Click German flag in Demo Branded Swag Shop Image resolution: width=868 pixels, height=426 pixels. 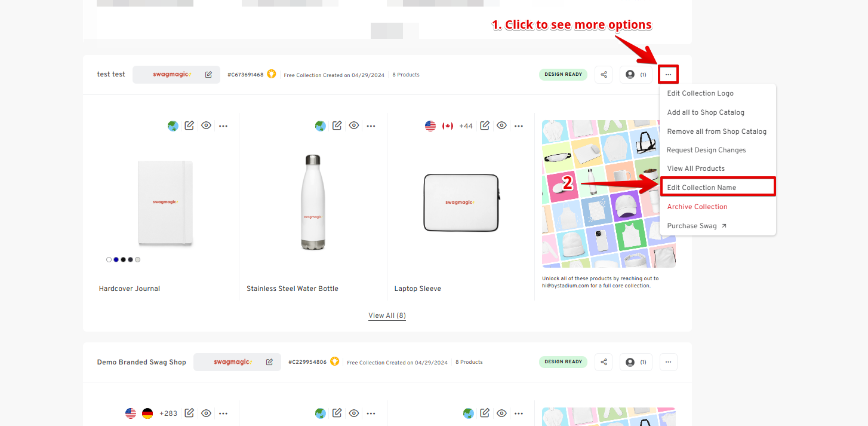147,413
